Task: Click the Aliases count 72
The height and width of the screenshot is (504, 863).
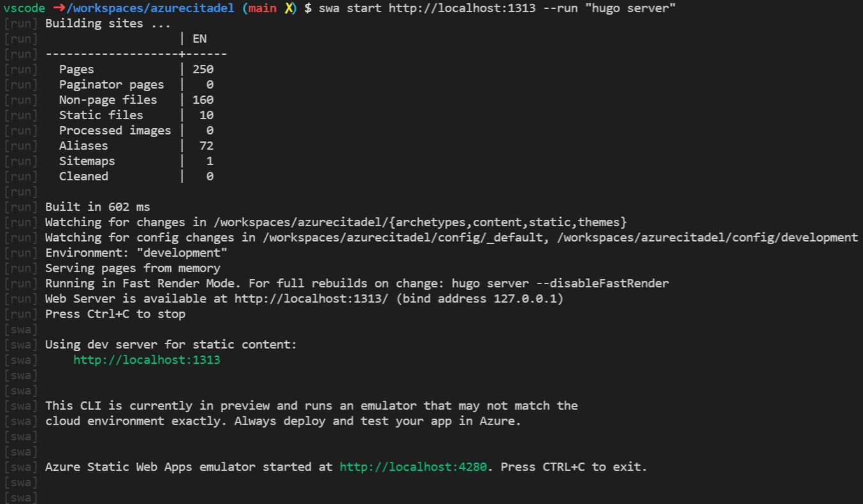Action: pyautogui.click(x=207, y=146)
